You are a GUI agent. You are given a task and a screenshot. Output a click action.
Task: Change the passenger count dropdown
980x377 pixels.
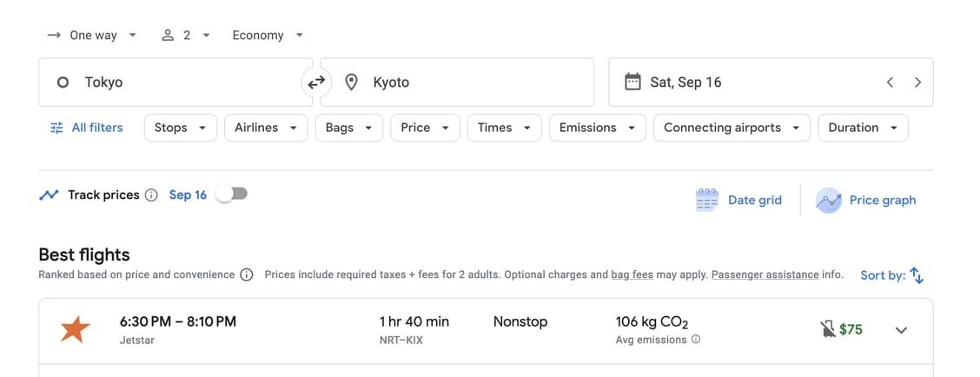(x=186, y=36)
